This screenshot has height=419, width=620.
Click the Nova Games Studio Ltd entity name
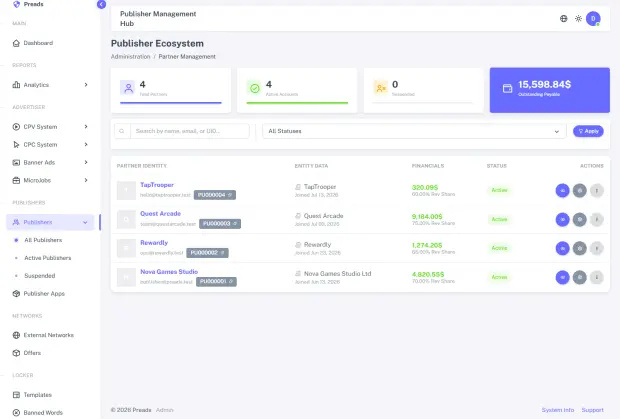pyautogui.click(x=337, y=274)
